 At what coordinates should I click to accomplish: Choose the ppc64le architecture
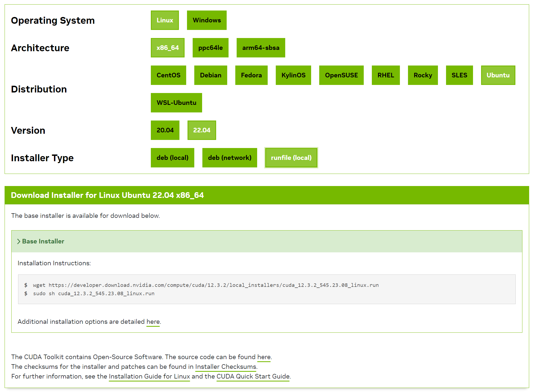point(210,48)
